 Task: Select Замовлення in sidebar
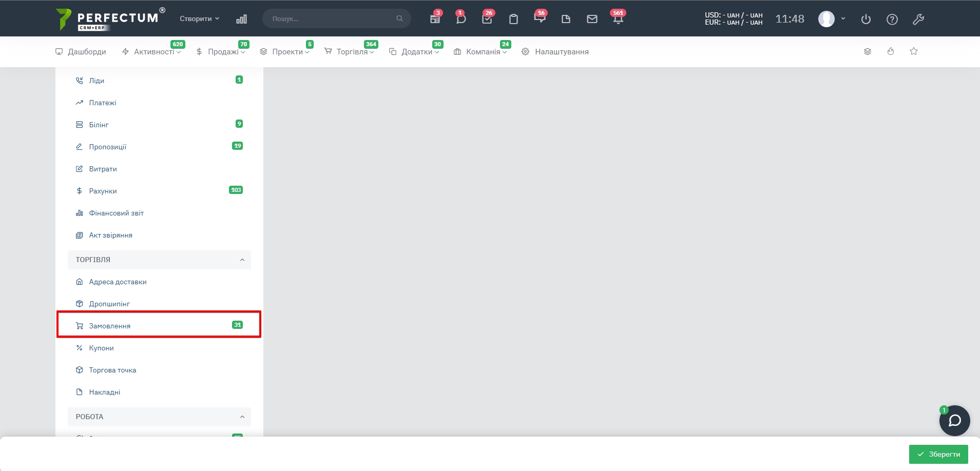click(110, 326)
